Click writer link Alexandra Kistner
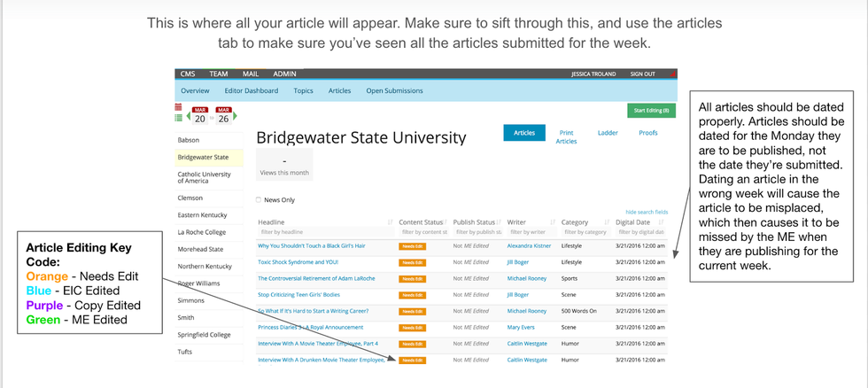This screenshot has height=388, width=868. 530,246
